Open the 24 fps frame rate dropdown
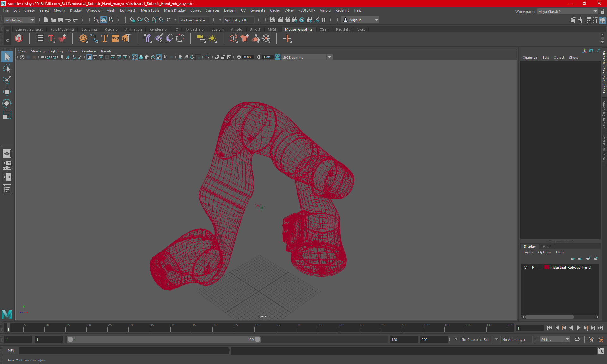The image size is (607, 364). (x=567, y=339)
